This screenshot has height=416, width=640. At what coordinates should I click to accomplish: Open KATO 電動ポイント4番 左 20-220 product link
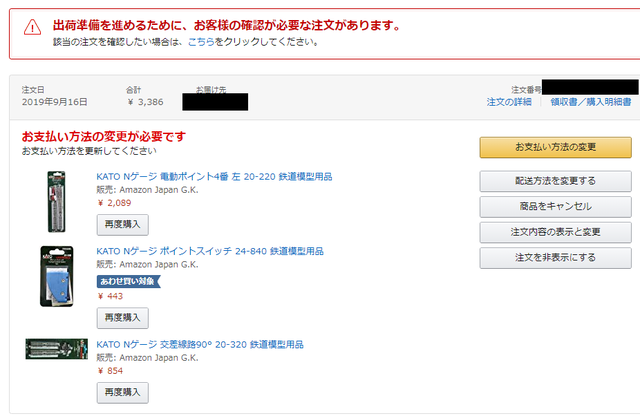(214, 177)
